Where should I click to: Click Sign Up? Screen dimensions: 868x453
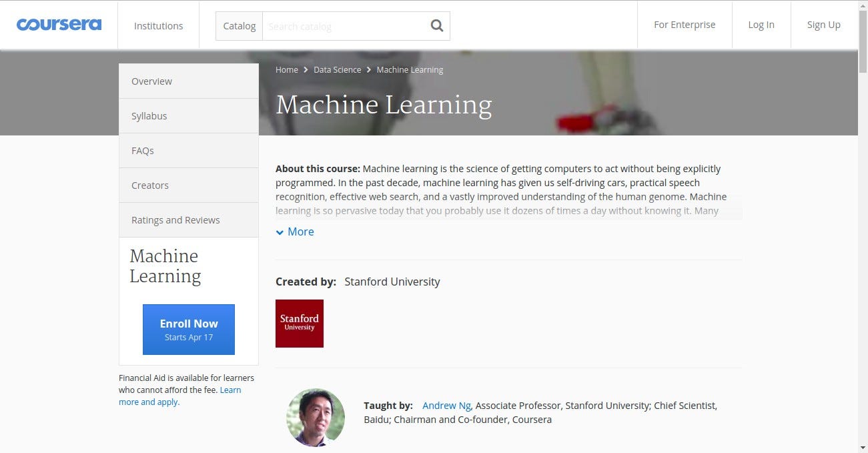point(823,25)
